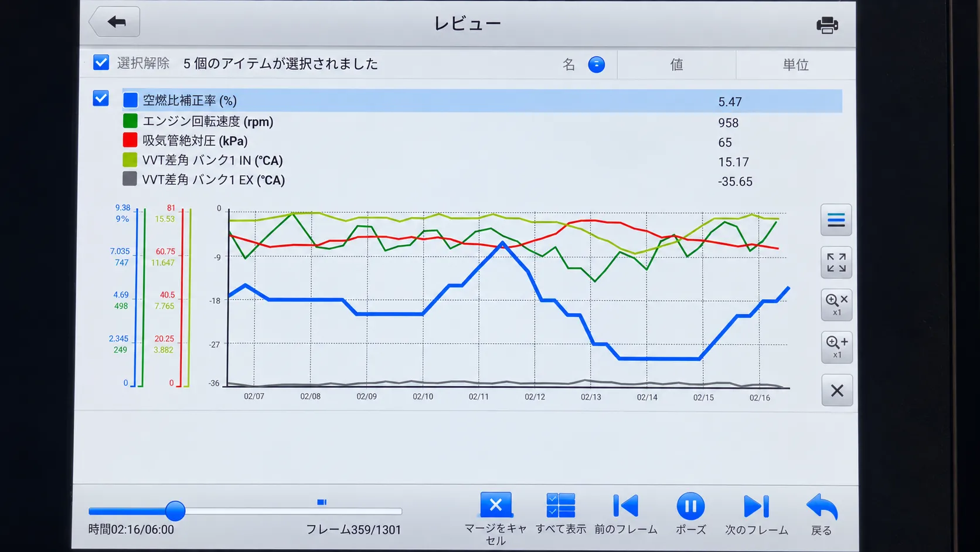This screenshot has height=552, width=980.
Task: Click the red swatch for 吸気管絶対圧
Action: click(130, 140)
